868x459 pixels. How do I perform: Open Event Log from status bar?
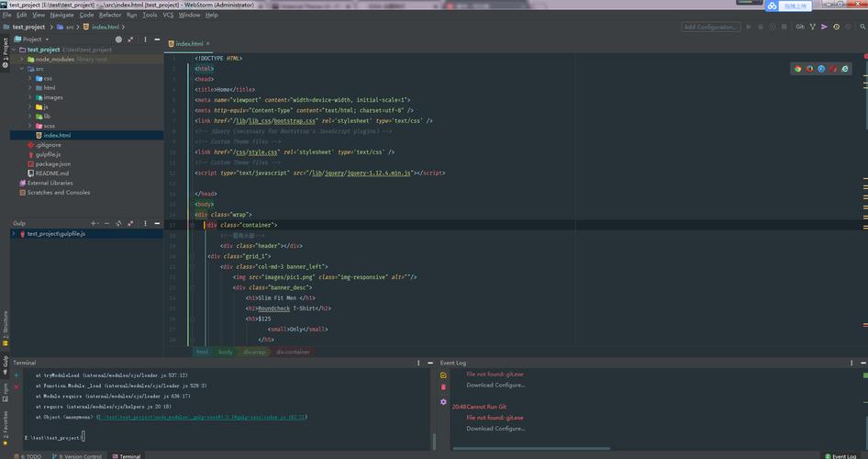[x=840, y=456]
